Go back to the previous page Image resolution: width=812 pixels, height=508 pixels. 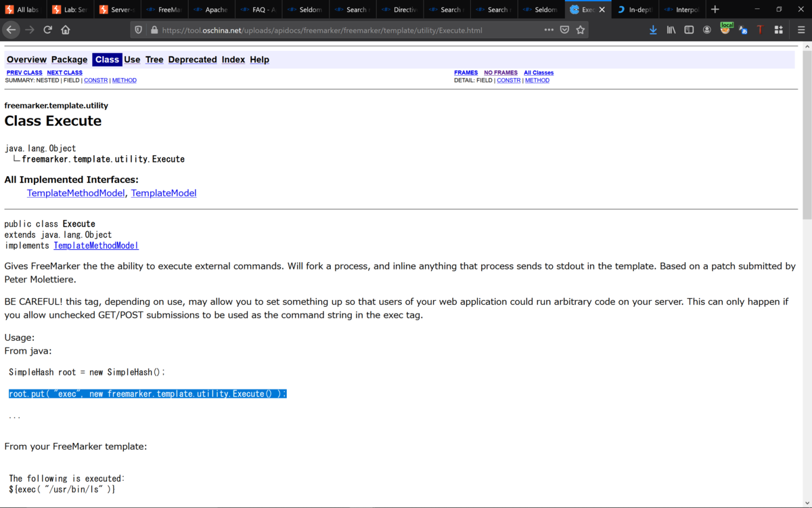click(11, 30)
